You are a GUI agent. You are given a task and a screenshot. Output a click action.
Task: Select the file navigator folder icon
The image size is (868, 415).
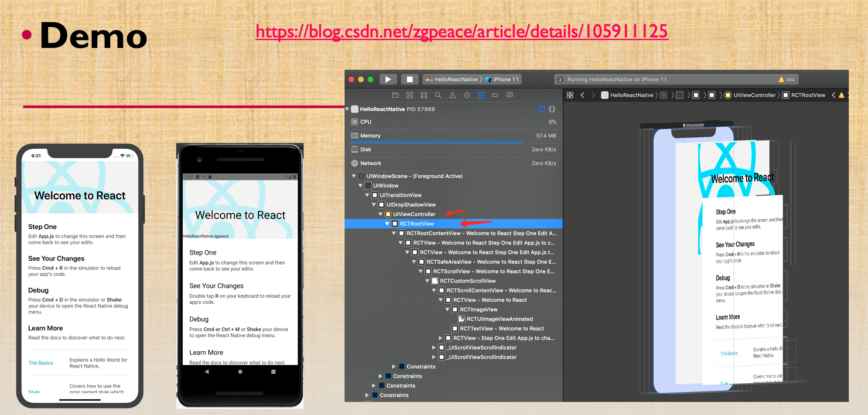[x=396, y=95]
